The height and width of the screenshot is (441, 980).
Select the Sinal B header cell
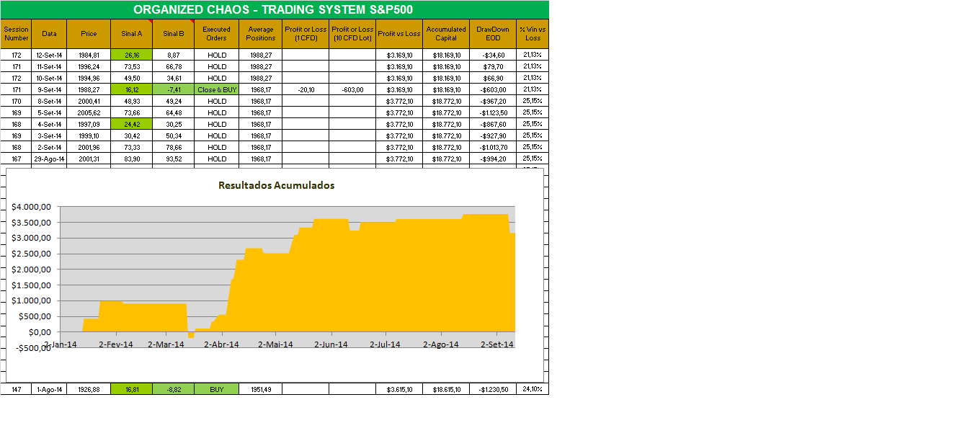coord(174,34)
